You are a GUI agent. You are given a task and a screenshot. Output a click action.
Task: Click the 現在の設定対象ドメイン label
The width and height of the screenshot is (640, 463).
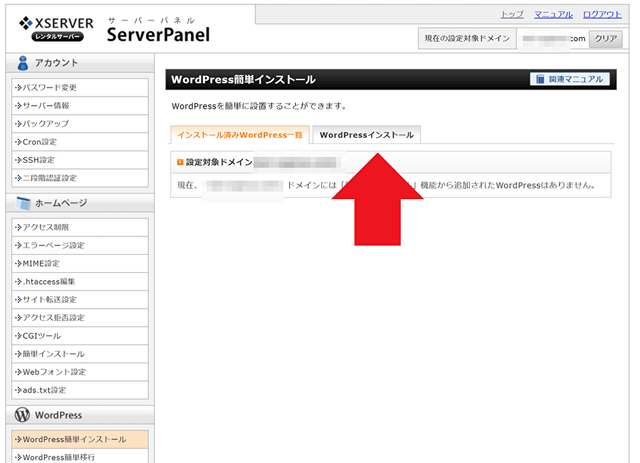(467, 39)
